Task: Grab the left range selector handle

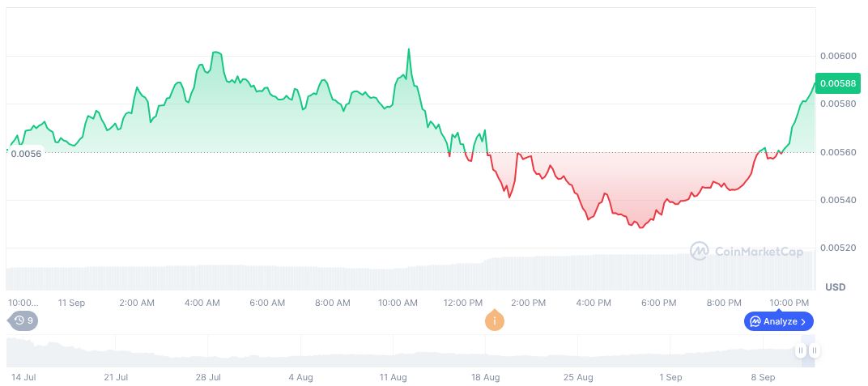Action: click(800, 350)
